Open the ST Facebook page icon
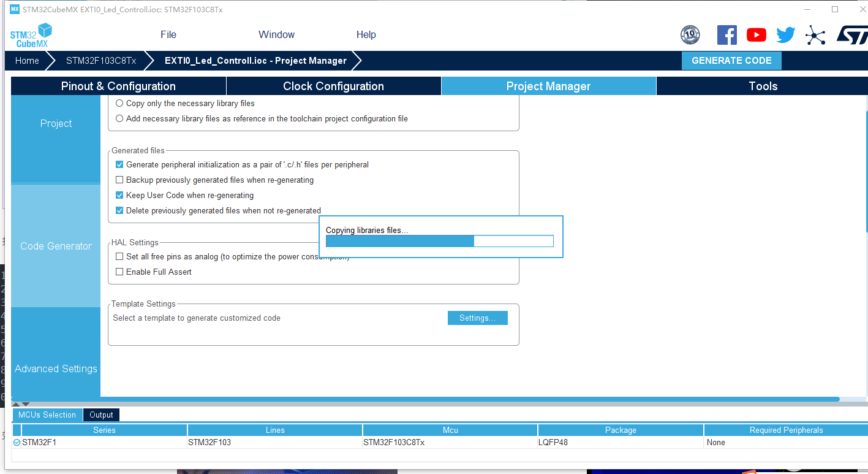 click(x=727, y=34)
